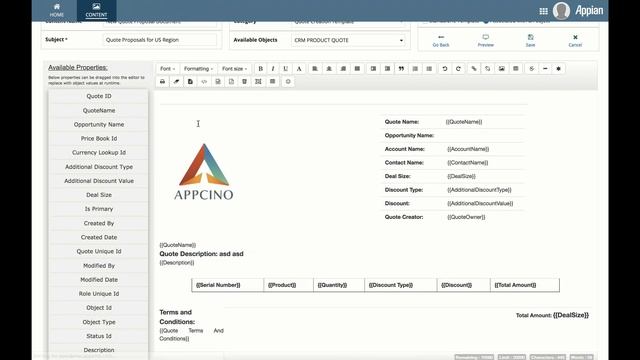Select the "Role Unique Id" property
Image resolution: width=640 pixels, height=360 pixels.
click(99, 293)
